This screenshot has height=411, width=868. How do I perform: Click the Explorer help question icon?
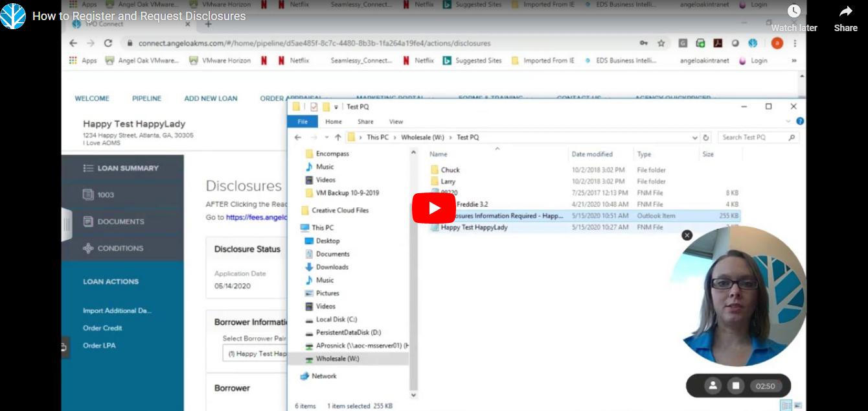coord(800,121)
